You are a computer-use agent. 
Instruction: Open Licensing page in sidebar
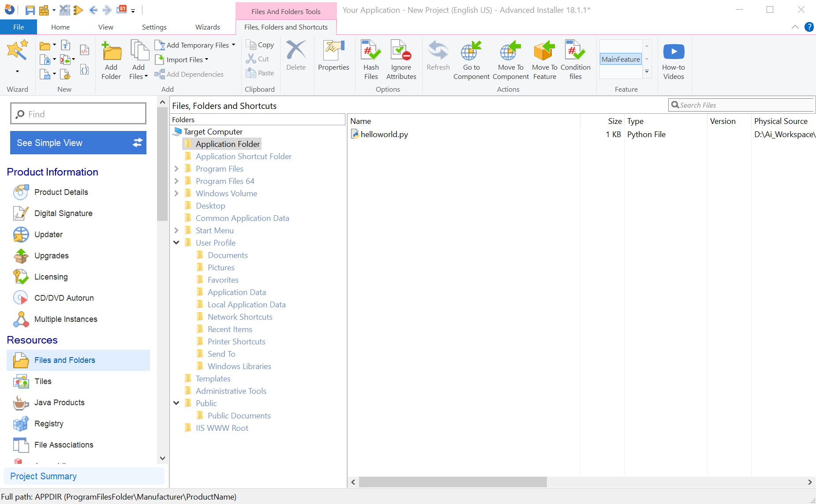(x=51, y=277)
